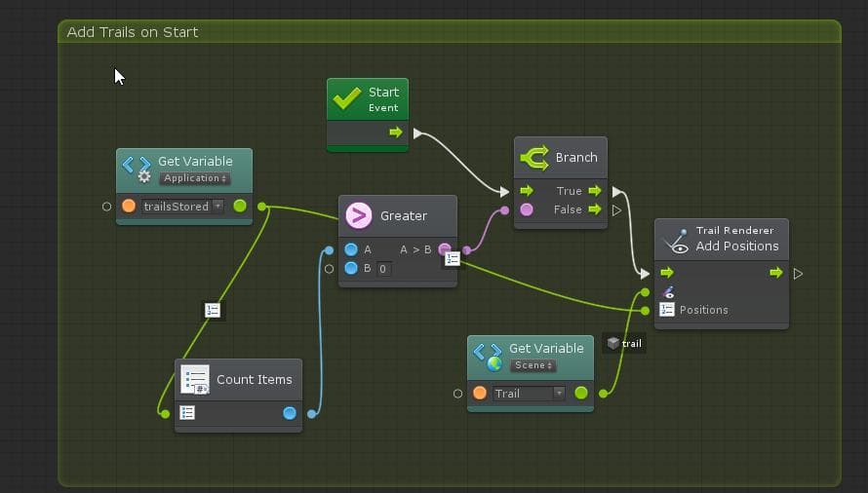Click the Start Event output flow arrow

pyautogui.click(x=395, y=133)
